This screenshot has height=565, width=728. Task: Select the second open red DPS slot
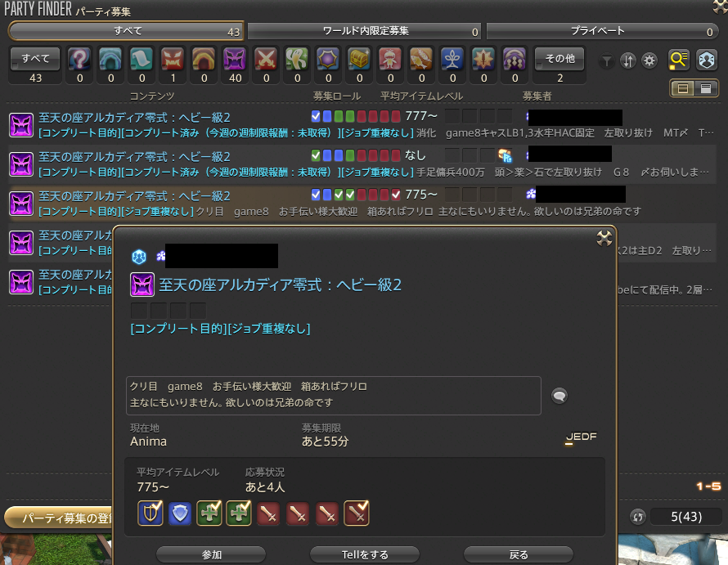[x=298, y=513]
